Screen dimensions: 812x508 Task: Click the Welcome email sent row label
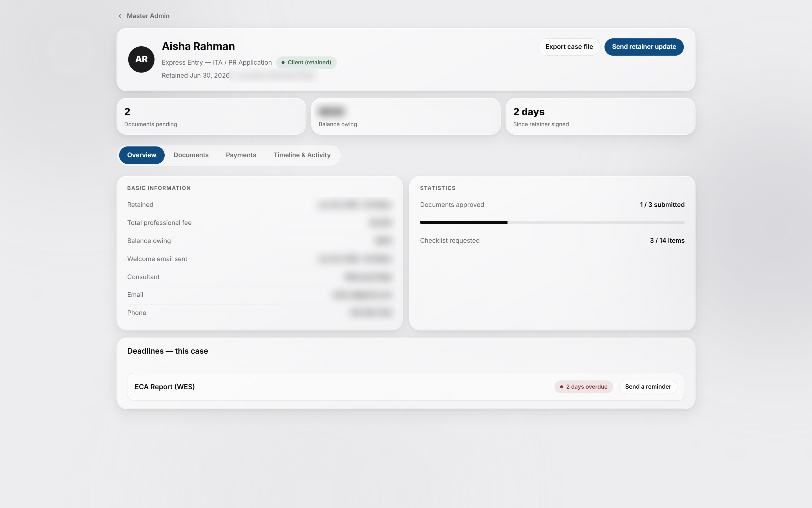click(x=157, y=259)
